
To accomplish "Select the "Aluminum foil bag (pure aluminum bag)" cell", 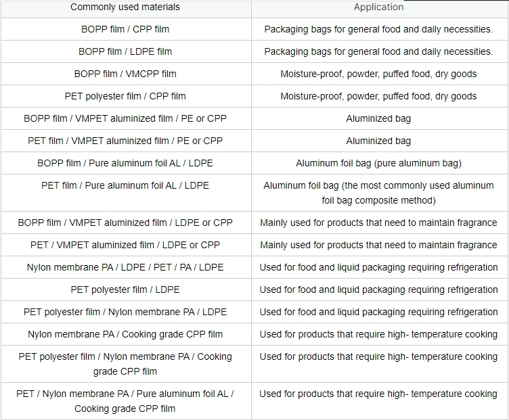I will (x=378, y=163).
